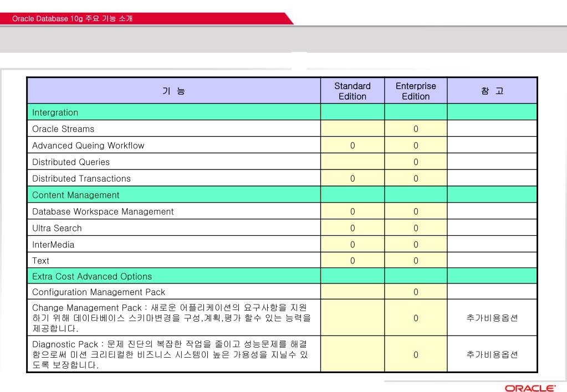Select the 'Distributed Queries' row label
Screen dimensions: 567x392
(71, 162)
